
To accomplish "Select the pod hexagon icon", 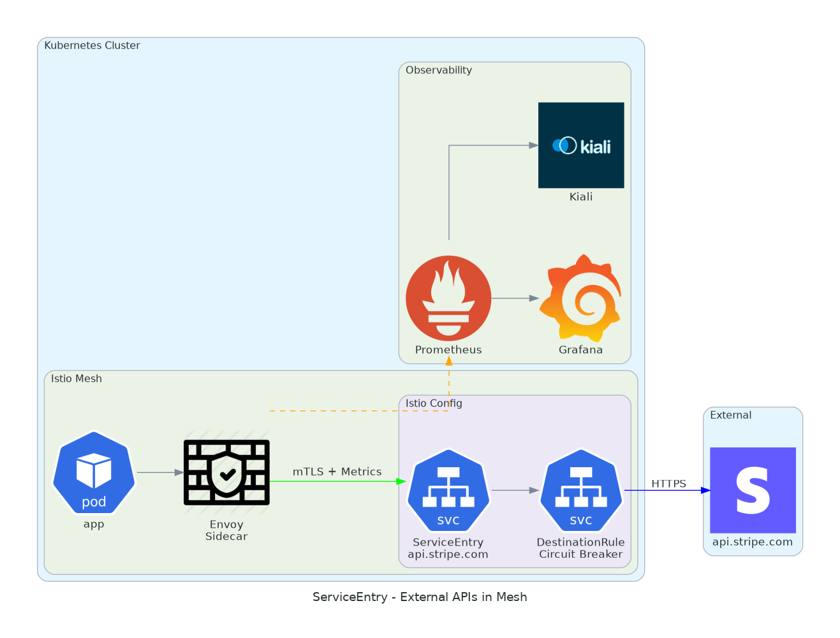I will click(x=93, y=473).
